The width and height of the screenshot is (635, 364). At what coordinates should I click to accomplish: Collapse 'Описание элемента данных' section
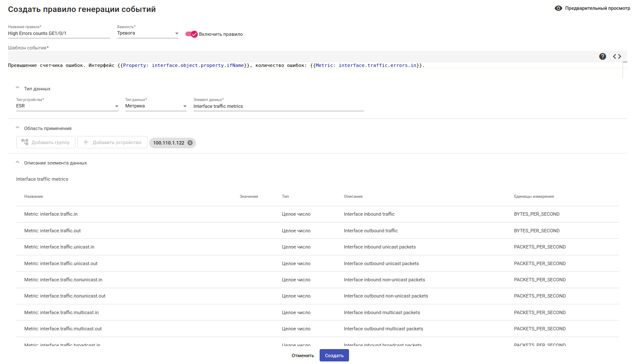click(17, 162)
